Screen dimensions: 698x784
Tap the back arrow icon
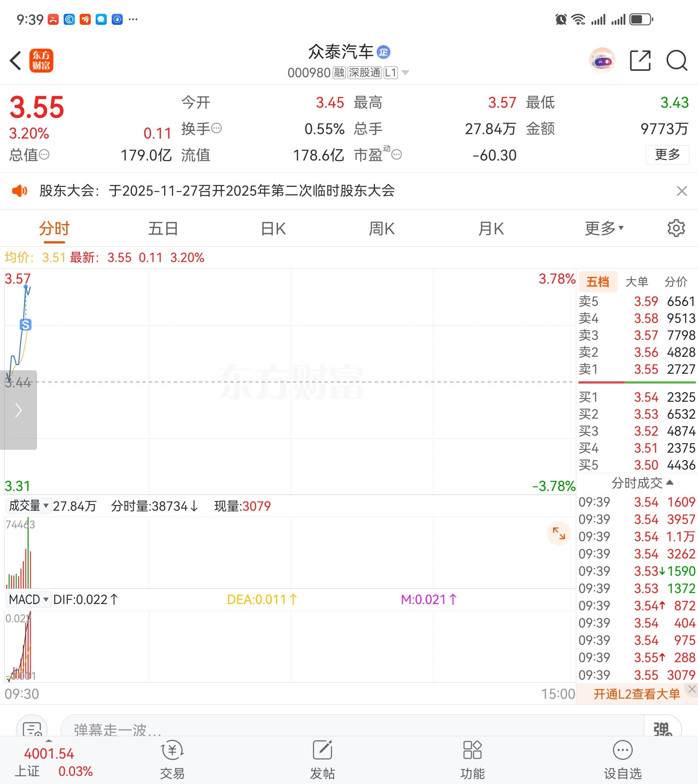(x=15, y=61)
